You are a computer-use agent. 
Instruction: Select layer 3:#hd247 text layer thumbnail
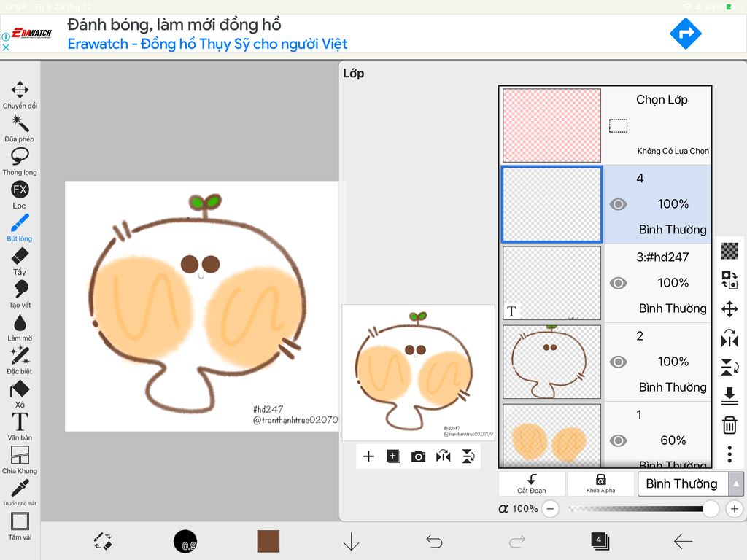pyautogui.click(x=551, y=283)
